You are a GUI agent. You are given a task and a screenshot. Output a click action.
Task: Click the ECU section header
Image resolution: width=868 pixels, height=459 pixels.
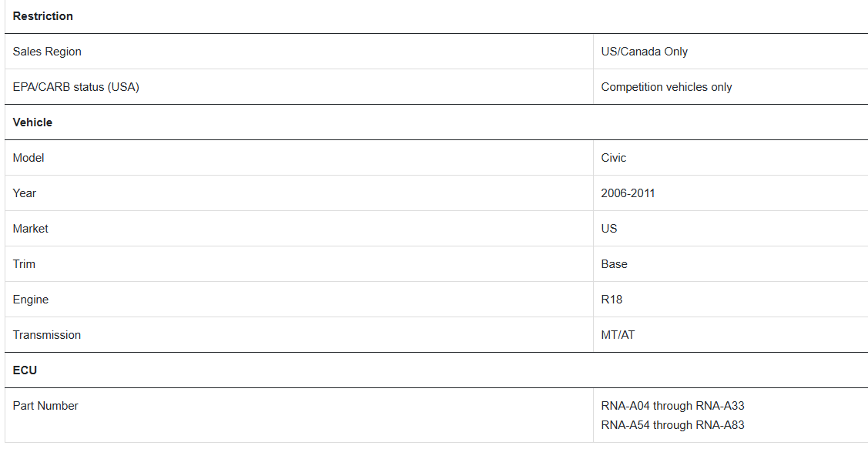(x=25, y=370)
